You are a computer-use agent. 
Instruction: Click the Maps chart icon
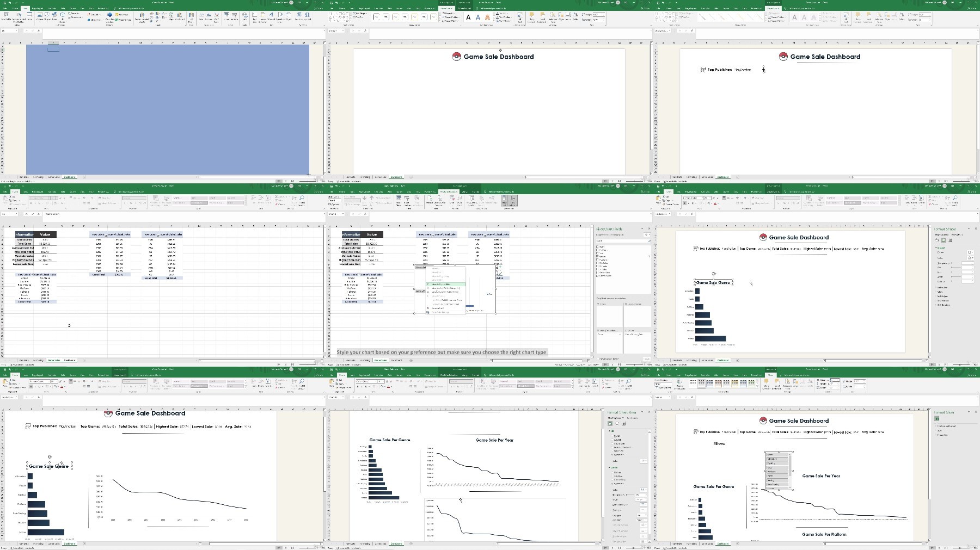tap(171, 16)
